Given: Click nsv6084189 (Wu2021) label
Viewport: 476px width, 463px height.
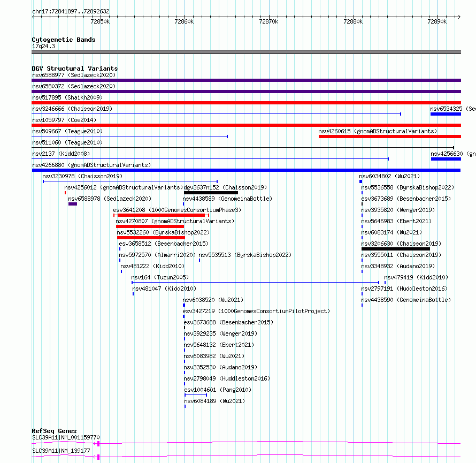Looking at the screenshot, I should (x=214, y=401).
